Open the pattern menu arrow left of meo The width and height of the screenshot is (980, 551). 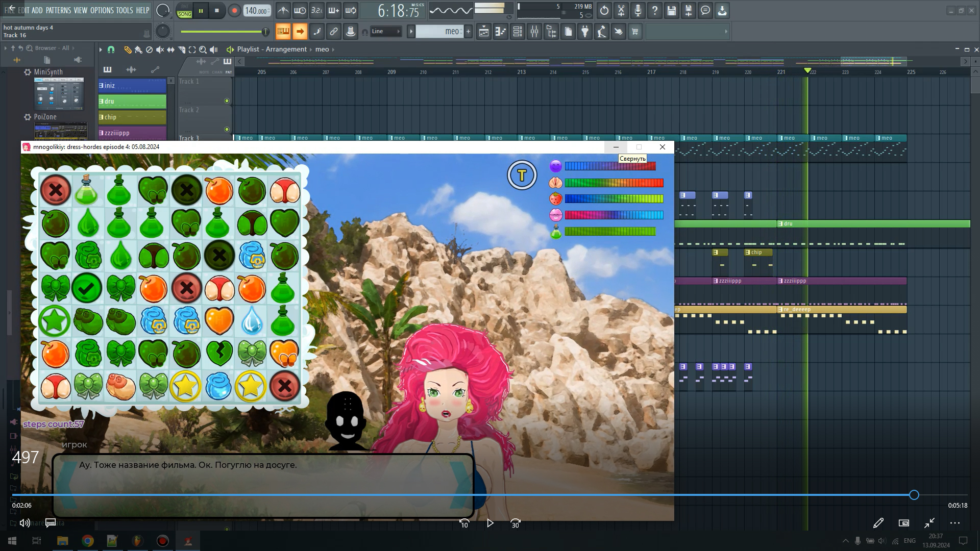coord(411,32)
